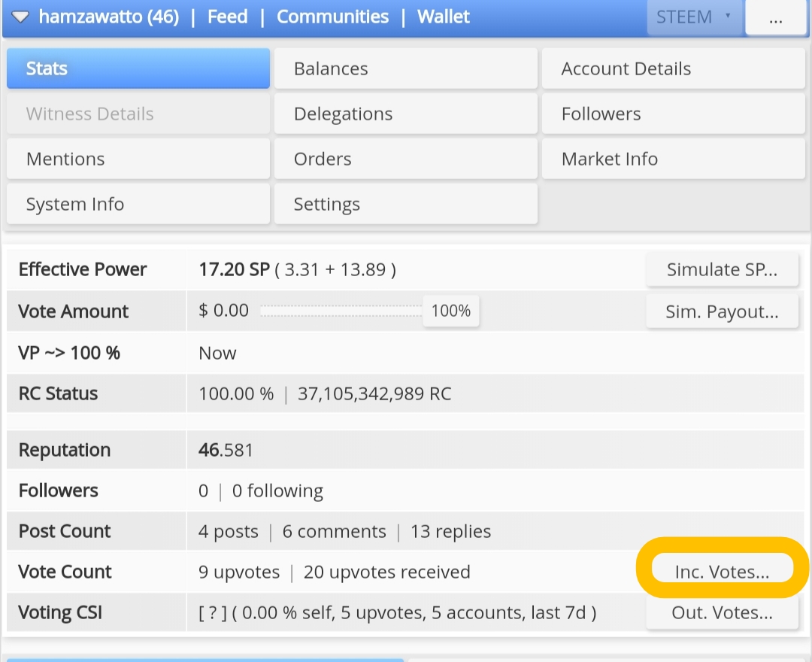Screen dimensions: 812x662
Task: Click the 20 upvotes received text
Action: point(387,572)
